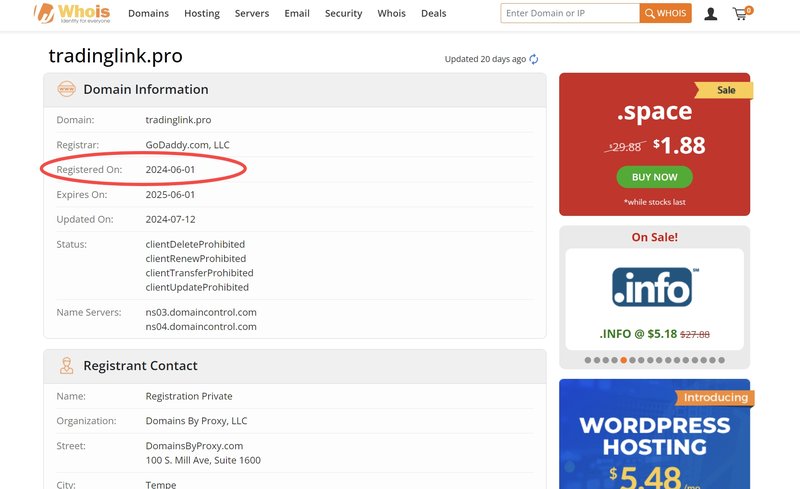Click ns03.domaincontrol.com name server
Screen dimensions: 800x489
pos(201,312)
